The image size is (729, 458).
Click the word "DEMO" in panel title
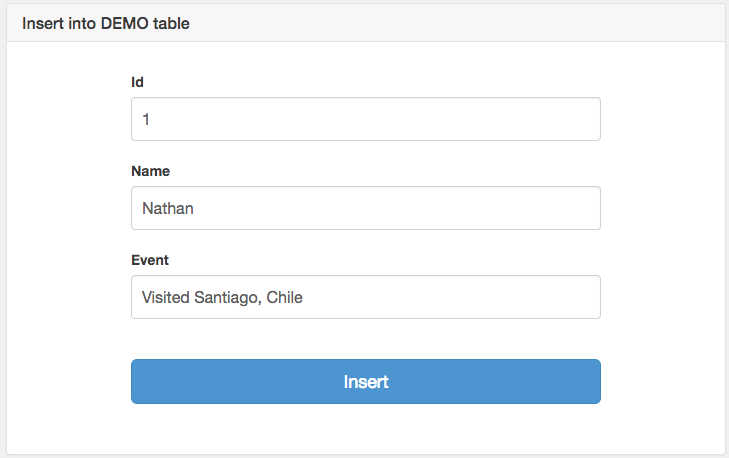tap(125, 24)
